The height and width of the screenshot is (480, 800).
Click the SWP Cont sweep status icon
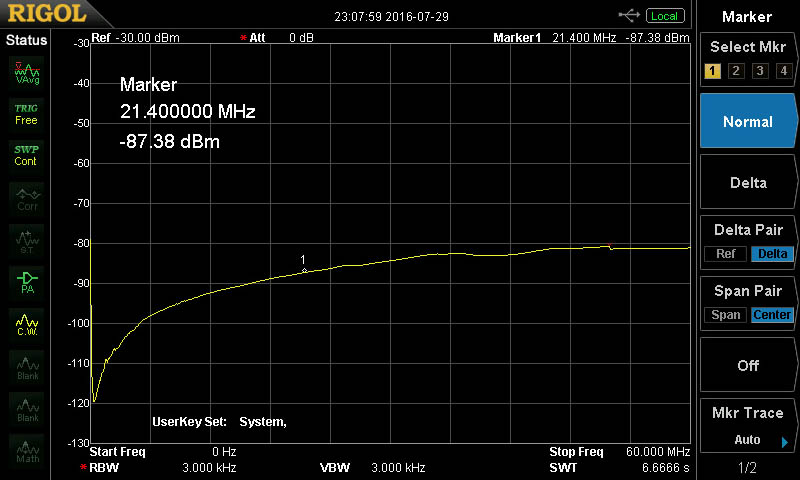tap(27, 155)
